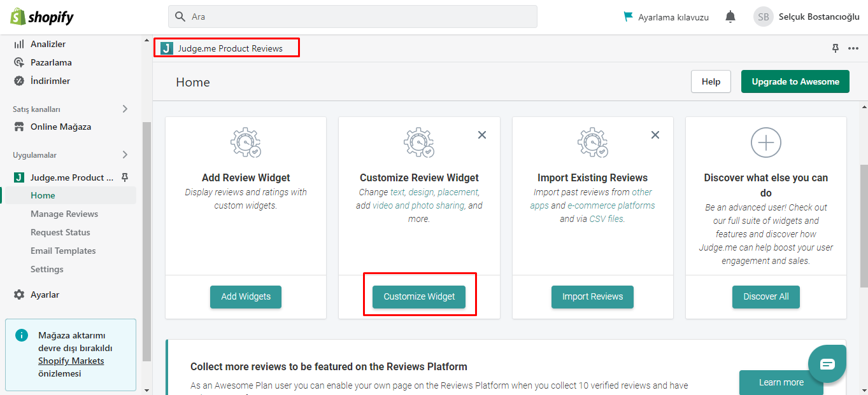This screenshot has width=868, height=395.
Task: Open Selçuk Bostancıoğlu account menu
Action: pos(819,17)
